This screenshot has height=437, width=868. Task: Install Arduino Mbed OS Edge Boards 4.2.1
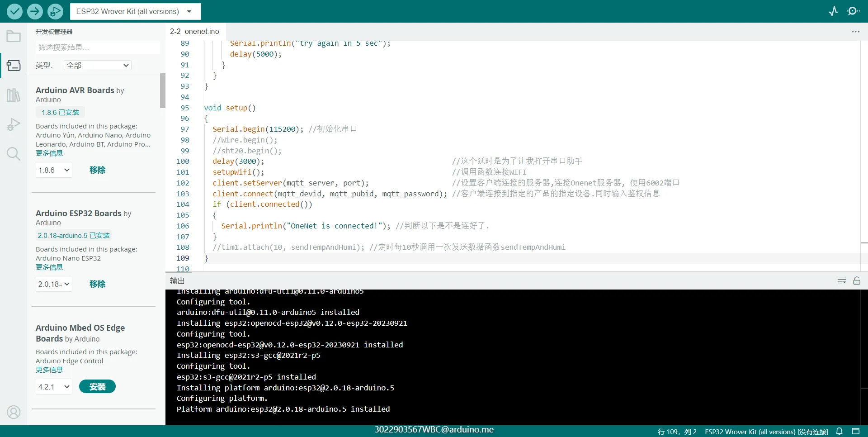pyautogui.click(x=97, y=386)
